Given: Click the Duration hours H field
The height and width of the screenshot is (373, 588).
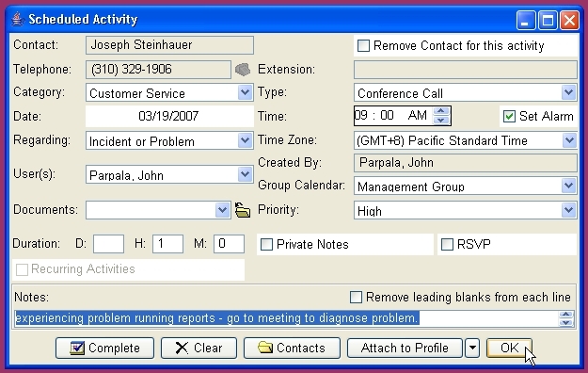Looking at the screenshot, I should (x=168, y=244).
